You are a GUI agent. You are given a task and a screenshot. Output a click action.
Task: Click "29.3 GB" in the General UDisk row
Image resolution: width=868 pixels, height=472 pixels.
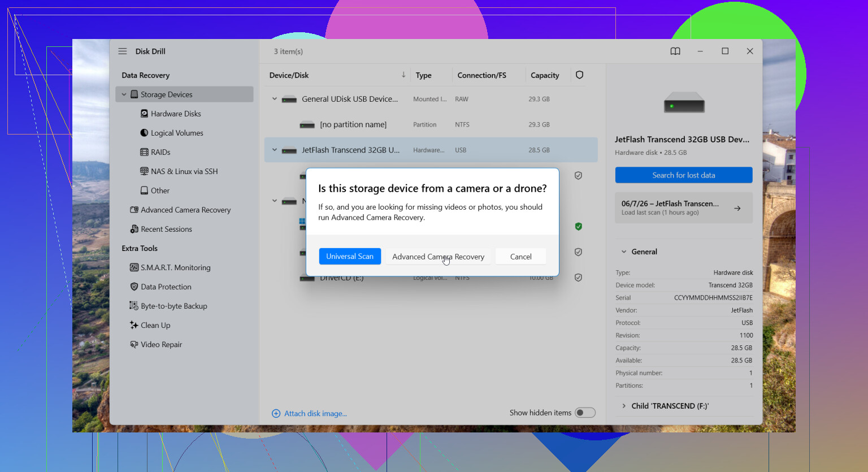(x=539, y=99)
